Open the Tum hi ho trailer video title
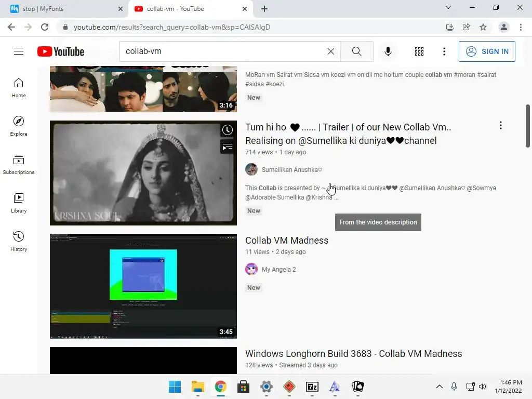The height and width of the screenshot is (399, 532). [348, 134]
